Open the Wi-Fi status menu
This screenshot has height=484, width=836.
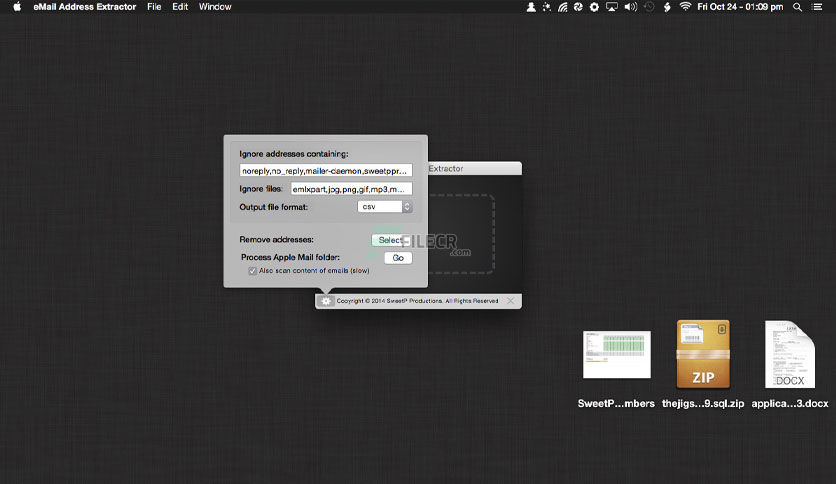pyautogui.click(x=685, y=6)
